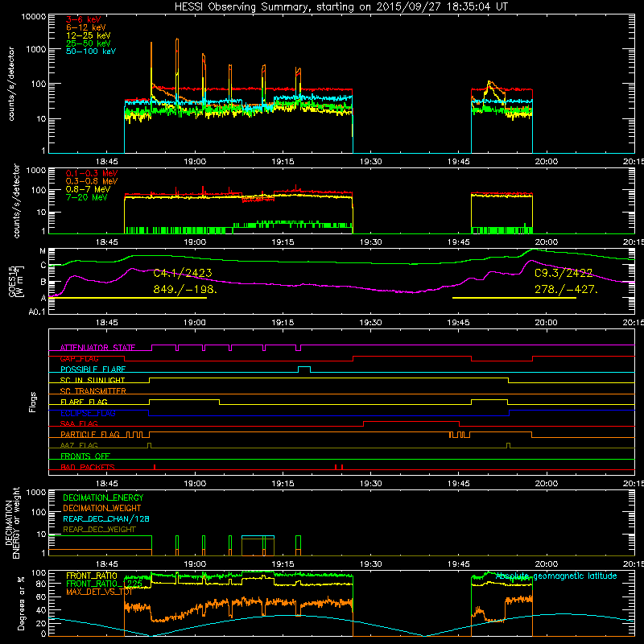Click the REAR_DEC_CHAN/128 legend label
The image size is (644, 644).
pyautogui.click(x=106, y=518)
